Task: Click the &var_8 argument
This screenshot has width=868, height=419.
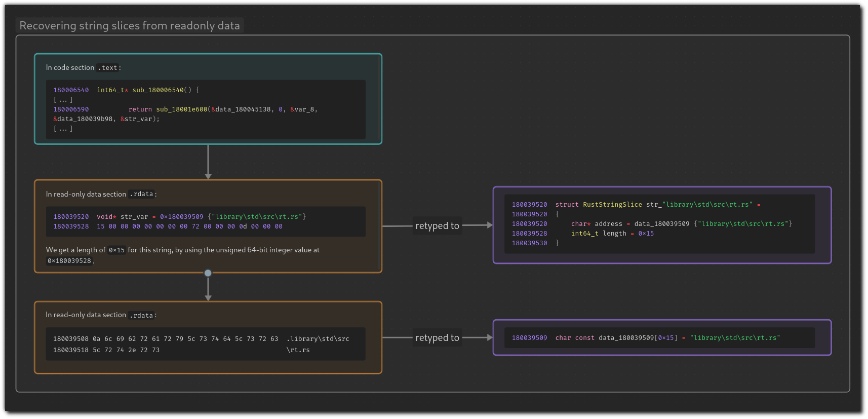Action: tap(302, 109)
